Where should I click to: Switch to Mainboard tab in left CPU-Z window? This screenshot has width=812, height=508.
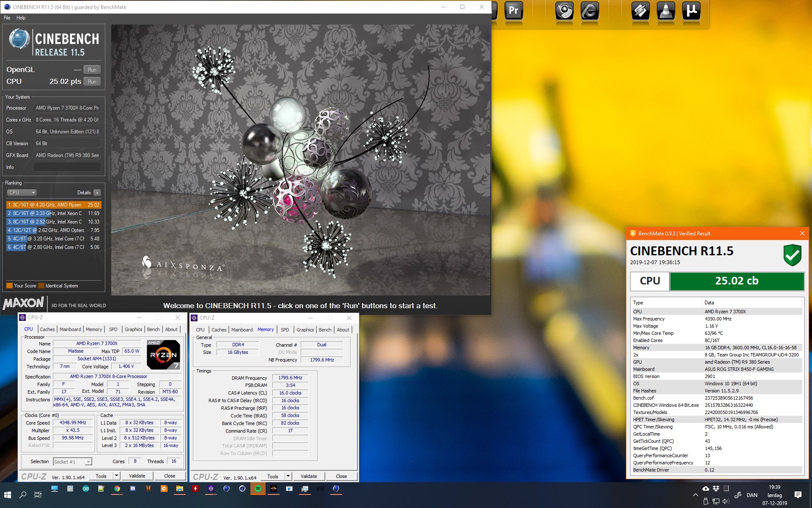[70, 329]
